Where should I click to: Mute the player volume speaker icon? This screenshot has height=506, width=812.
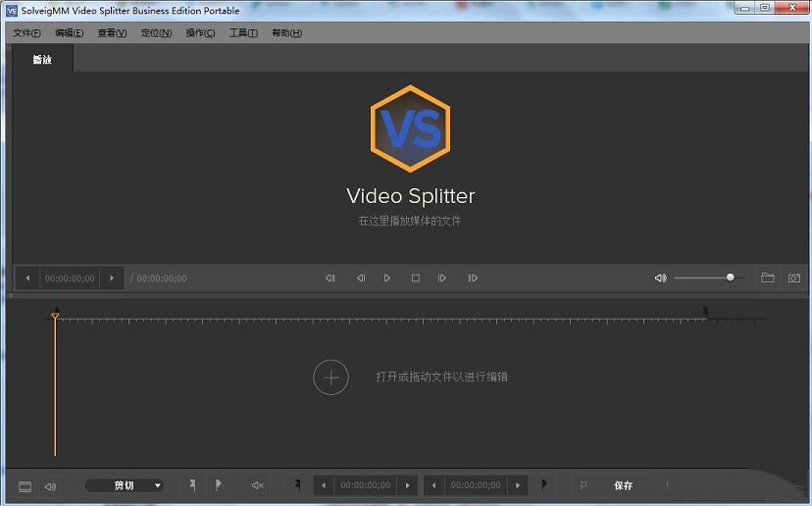pyautogui.click(x=660, y=278)
